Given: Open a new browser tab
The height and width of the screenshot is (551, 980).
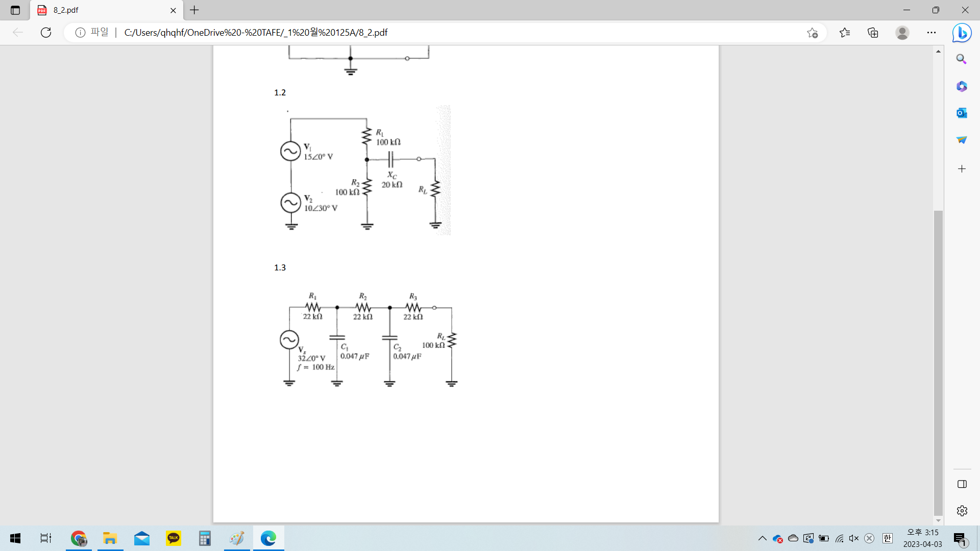Looking at the screenshot, I should [194, 10].
